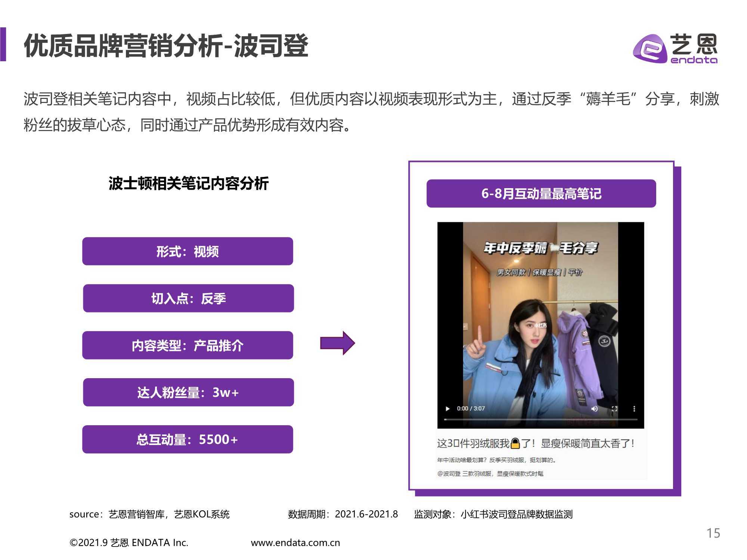This screenshot has width=747, height=560.
Task: Click the intro paragraph beginning '波司登相关笔记内容中'
Action: [x=371, y=112]
